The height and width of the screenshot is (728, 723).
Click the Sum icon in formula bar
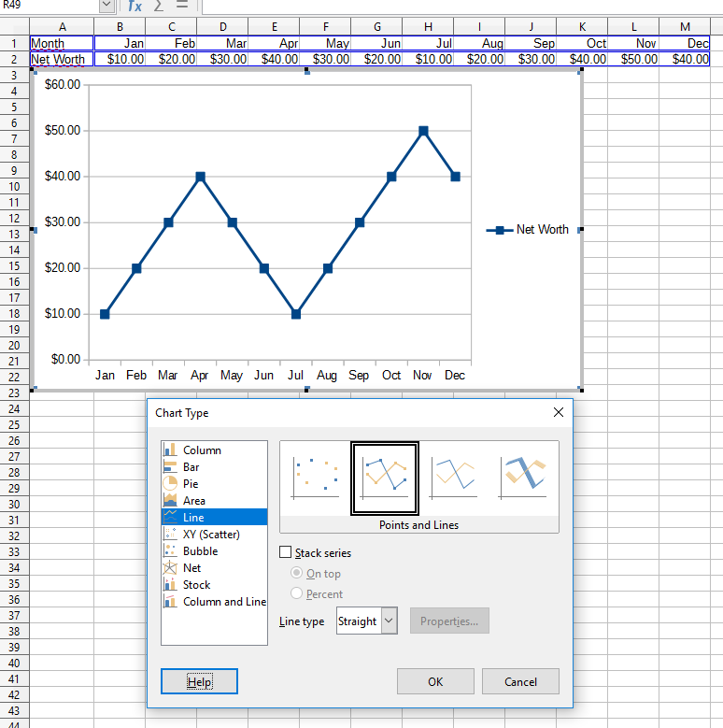tap(159, 6)
